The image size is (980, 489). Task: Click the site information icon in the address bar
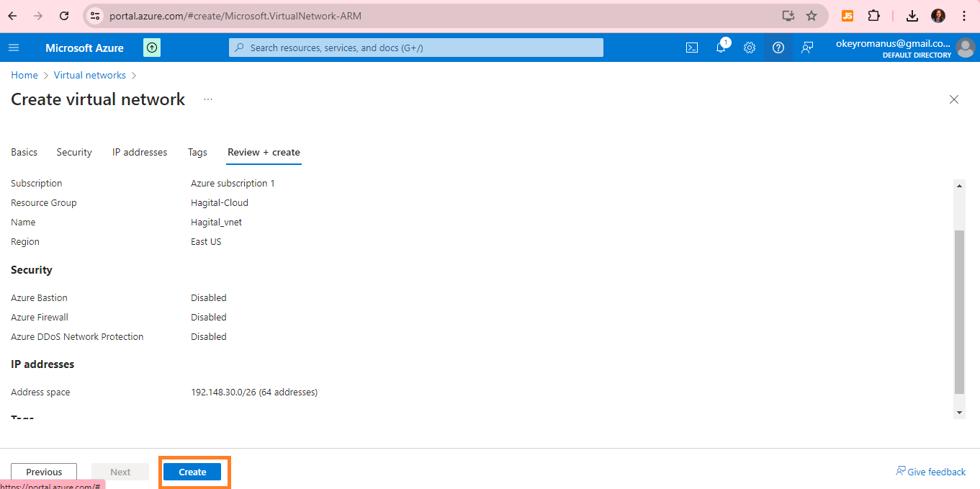(94, 15)
